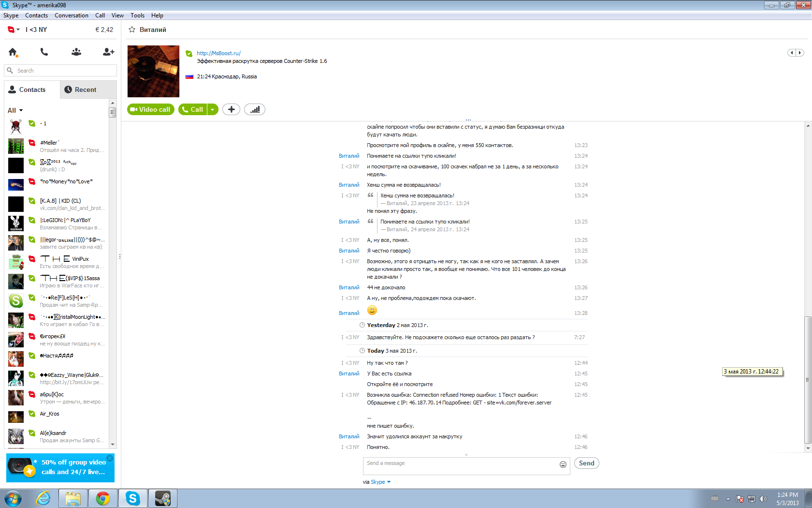The height and width of the screenshot is (508, 812).
Task: Click the contact list scrollbar down arrow
Action: click(x=113, y=444)
